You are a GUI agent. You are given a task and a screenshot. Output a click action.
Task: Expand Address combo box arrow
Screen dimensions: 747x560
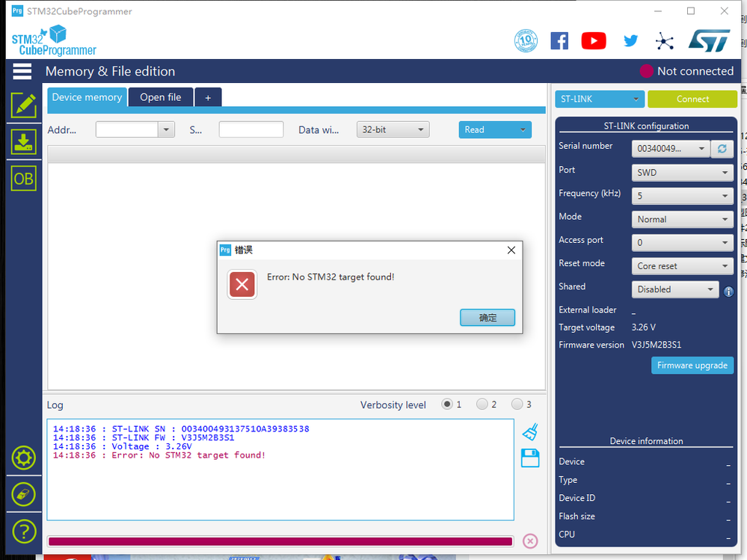tap(166, 129)
